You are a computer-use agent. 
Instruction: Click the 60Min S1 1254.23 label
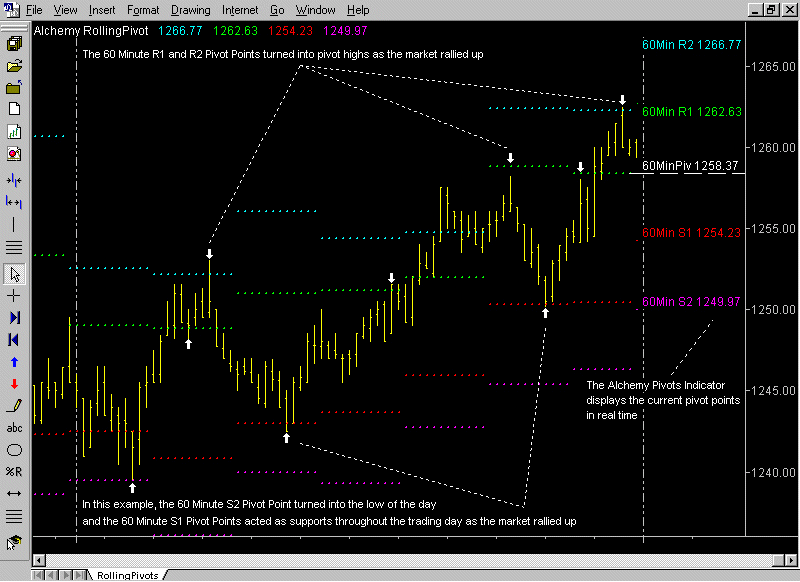tap(691, 233)
